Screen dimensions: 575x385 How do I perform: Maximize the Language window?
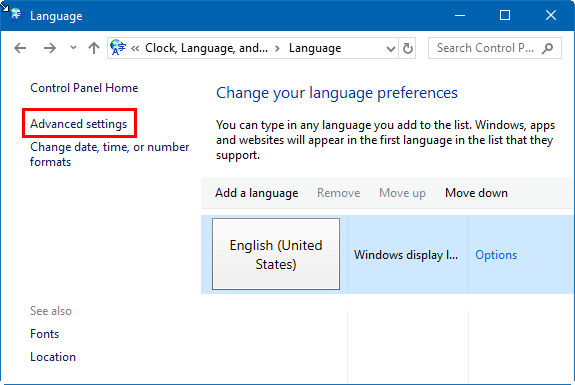[x=505, y=15]
